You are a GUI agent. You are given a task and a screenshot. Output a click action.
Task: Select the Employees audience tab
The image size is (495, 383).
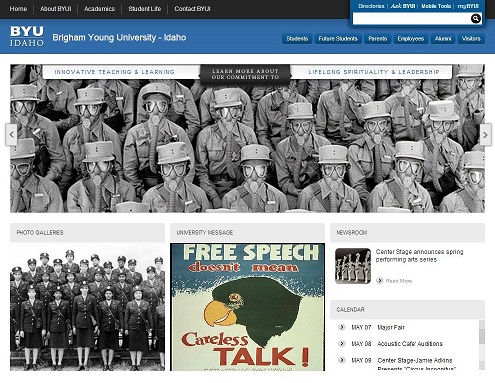(411, 39)
